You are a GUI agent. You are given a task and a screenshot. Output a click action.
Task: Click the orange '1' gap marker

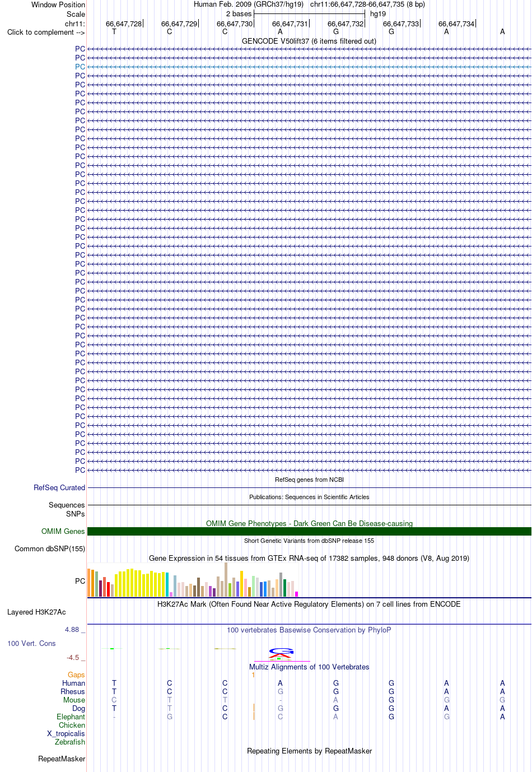[x=253, y=675]
